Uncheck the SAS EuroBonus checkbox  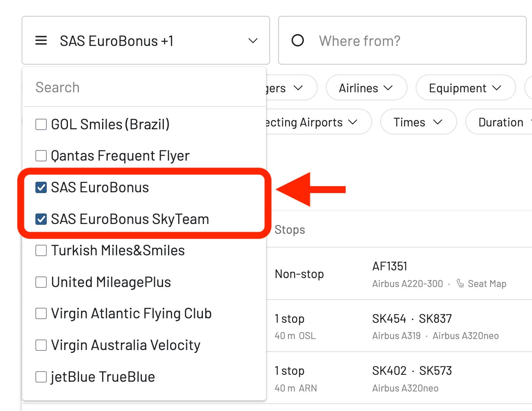(x=41, y=187)
